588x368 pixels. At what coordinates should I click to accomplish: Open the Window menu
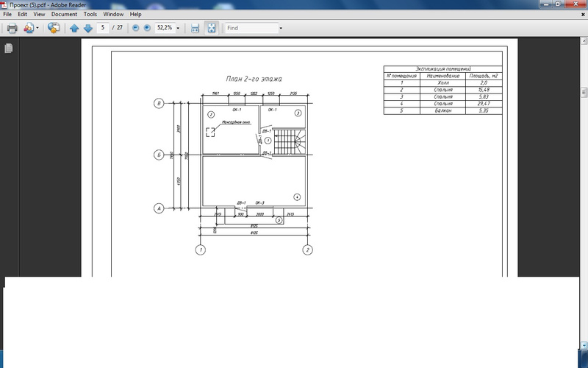click(113, 14)
